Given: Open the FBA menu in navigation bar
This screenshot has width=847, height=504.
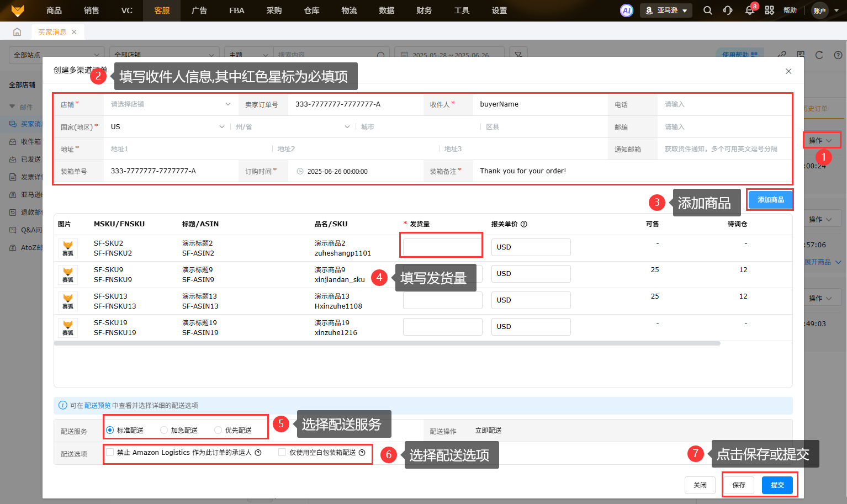Looking at the screenshot, I should (x=236, y=10).
